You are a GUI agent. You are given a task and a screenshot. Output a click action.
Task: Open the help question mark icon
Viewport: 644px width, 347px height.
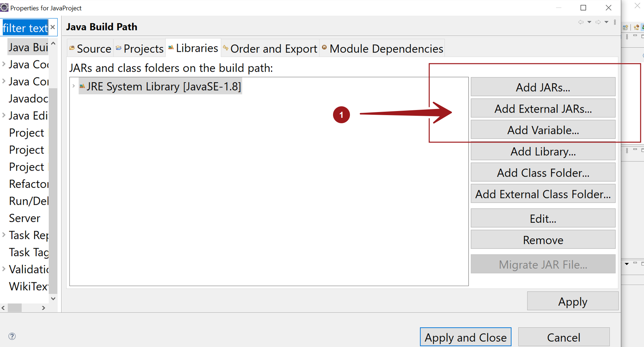[12, 336]
